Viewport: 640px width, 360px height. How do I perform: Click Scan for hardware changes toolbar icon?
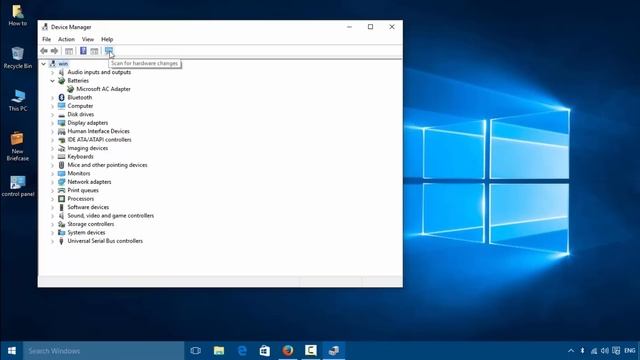coord(108,50)
